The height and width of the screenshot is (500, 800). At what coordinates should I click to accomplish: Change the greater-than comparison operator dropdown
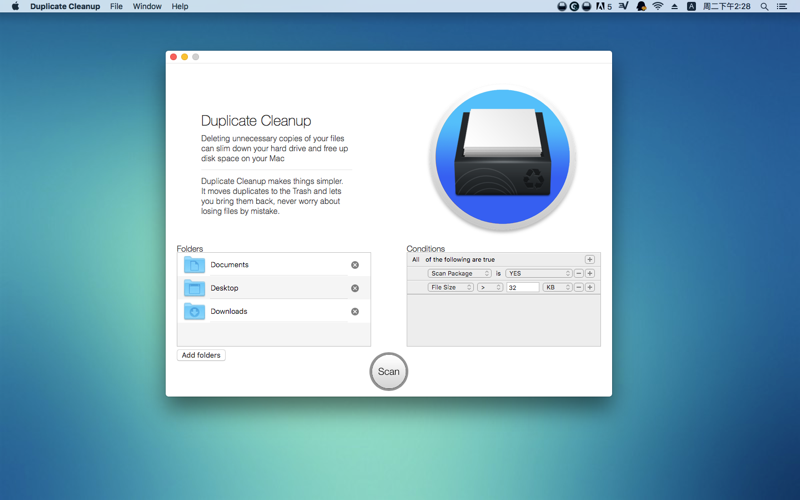point(490,288)
